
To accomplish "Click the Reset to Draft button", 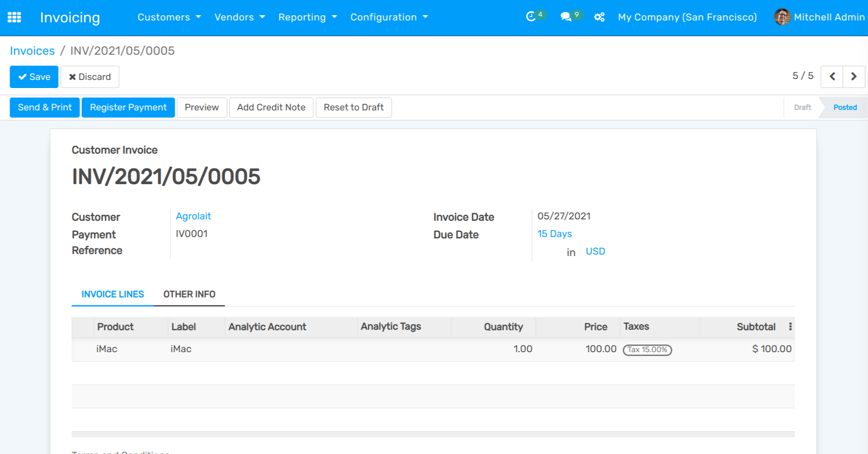I will pos(353,108).
